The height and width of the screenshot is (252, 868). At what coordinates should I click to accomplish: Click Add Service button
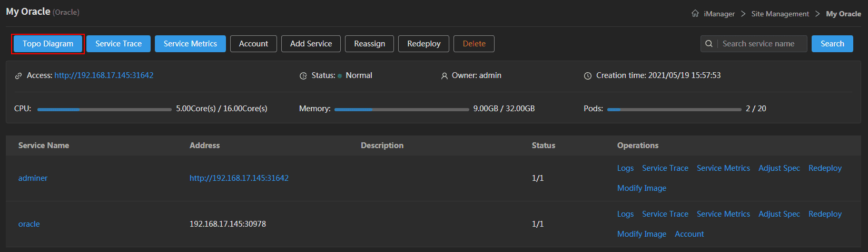pyautogui.click(x=311, y=44)
